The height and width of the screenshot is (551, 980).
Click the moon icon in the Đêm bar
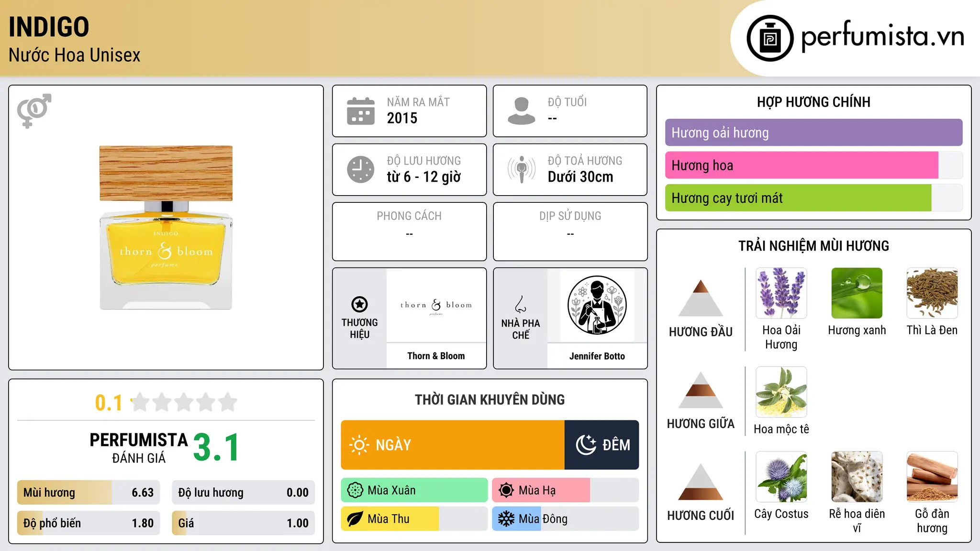[586, 445]
